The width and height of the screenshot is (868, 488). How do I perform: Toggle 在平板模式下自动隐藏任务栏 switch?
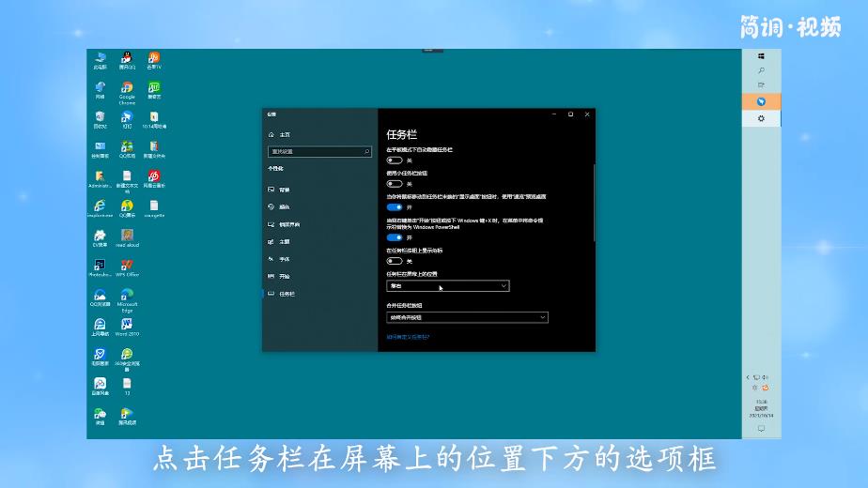pos(395,160)
